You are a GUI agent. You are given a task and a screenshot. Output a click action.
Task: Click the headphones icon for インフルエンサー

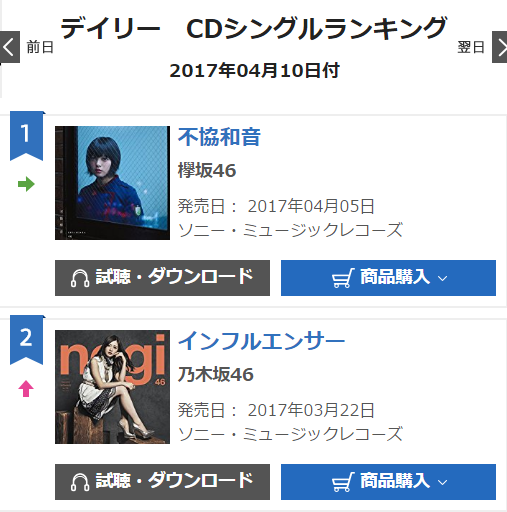pyautogui.click(x=80, y=482)
